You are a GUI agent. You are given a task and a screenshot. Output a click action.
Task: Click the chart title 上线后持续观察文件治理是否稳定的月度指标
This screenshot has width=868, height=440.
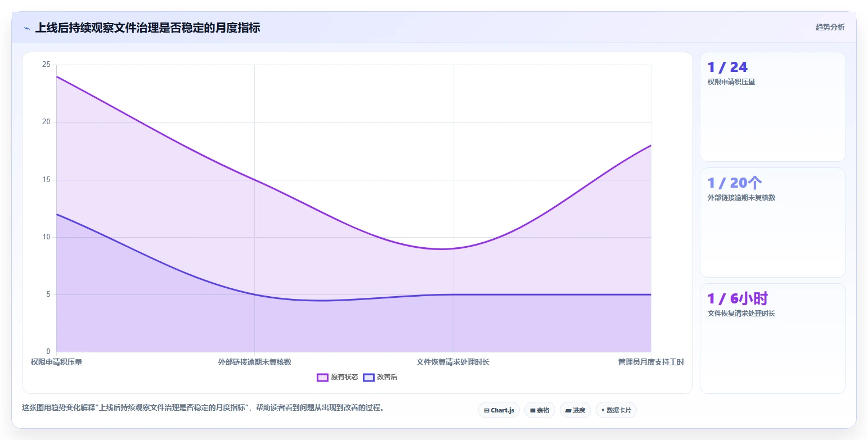click(x=147, y=28)
